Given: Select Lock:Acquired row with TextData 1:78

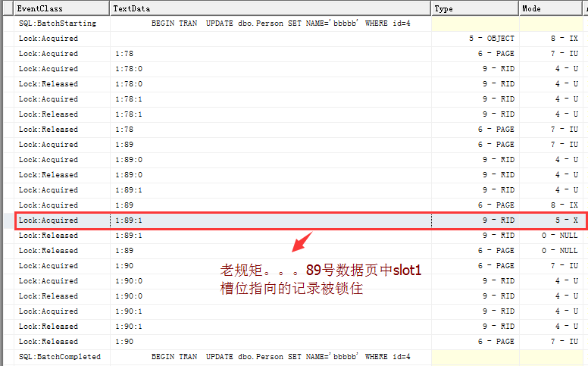Looking at the screenshot, I should (x=299, y=54).
